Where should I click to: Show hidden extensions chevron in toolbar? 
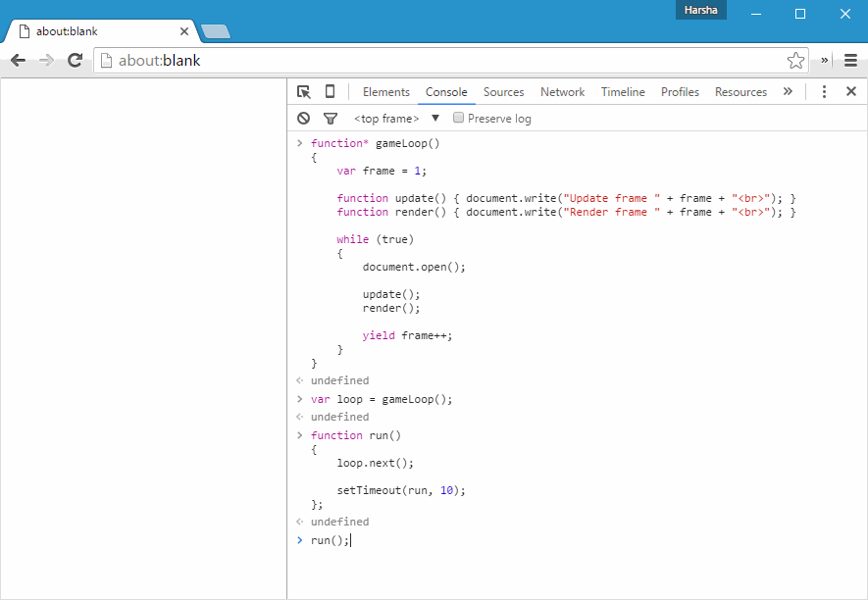(x=824, y=61)
